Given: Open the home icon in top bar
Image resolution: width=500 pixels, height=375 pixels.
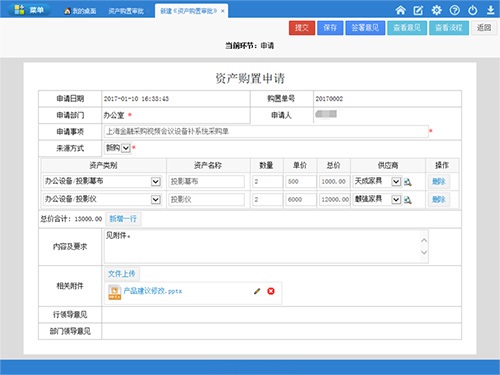Looking at the screenshot, I should point(400,10).
